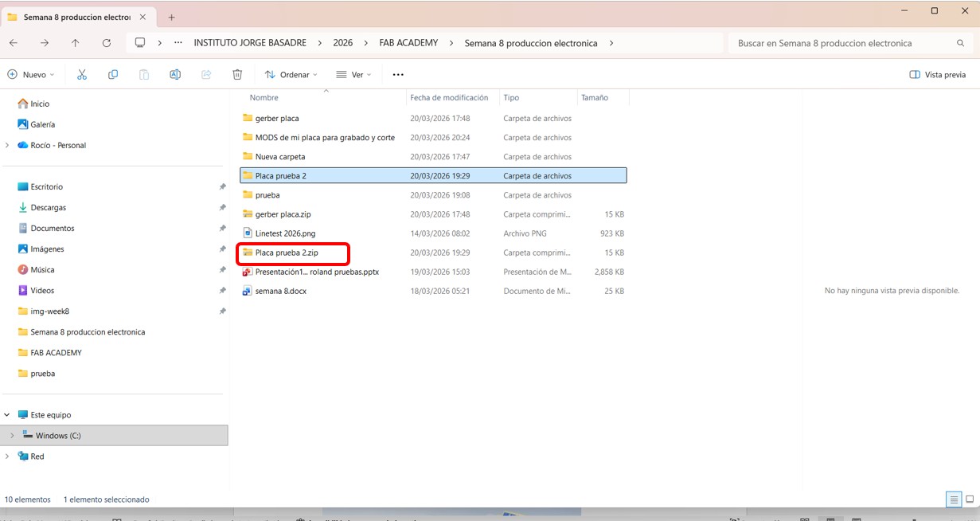Open Música quick access folder

coord(42,269)
